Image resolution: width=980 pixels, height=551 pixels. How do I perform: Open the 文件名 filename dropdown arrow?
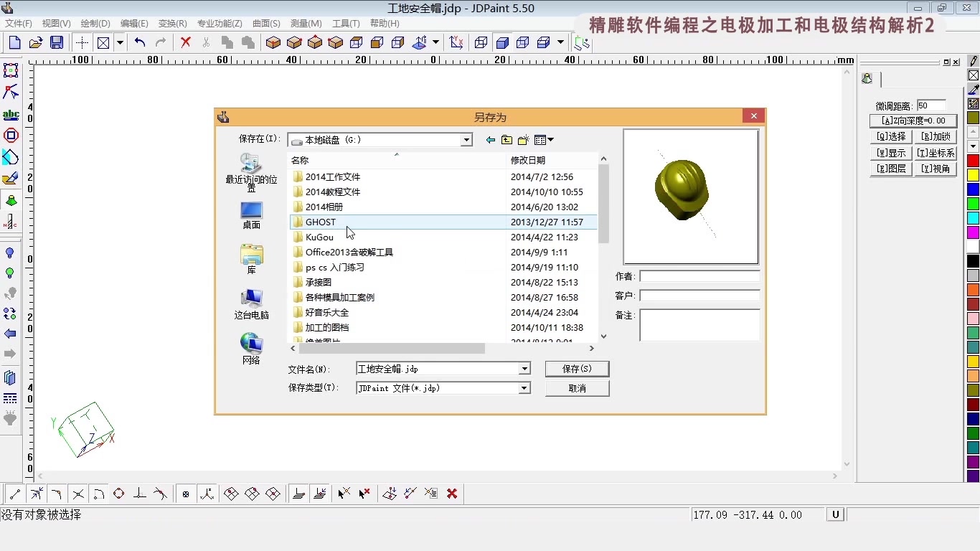524,368
